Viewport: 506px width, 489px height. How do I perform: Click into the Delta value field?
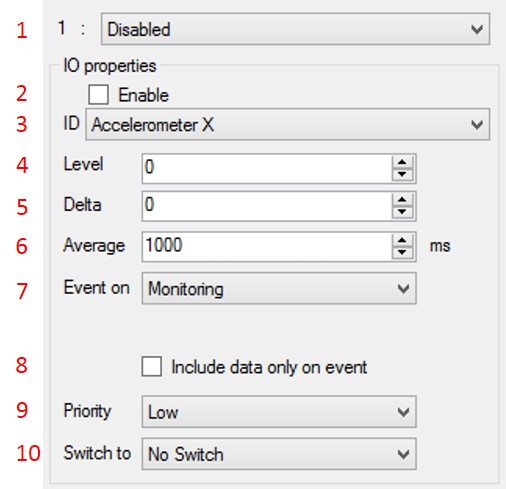point(267,206)
